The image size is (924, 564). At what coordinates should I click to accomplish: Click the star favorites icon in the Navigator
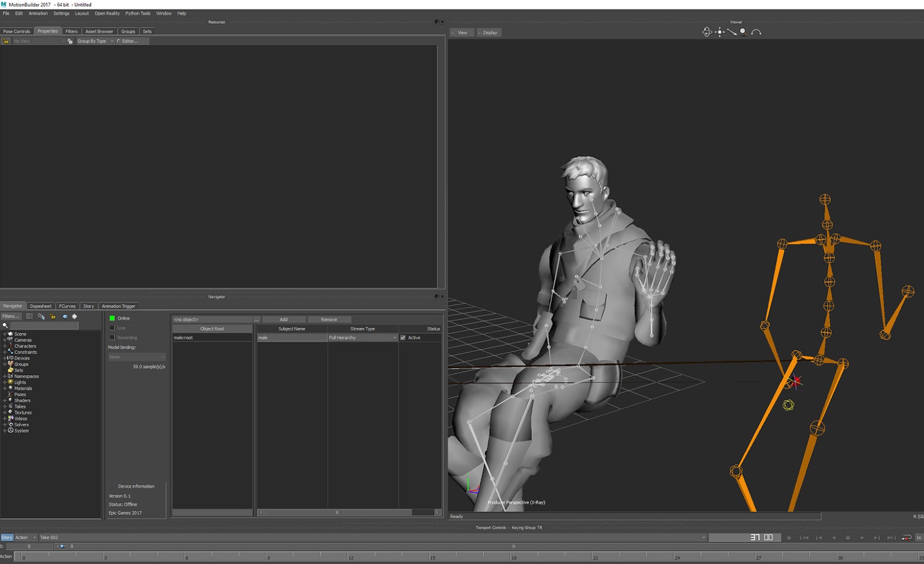pos(40,316)
